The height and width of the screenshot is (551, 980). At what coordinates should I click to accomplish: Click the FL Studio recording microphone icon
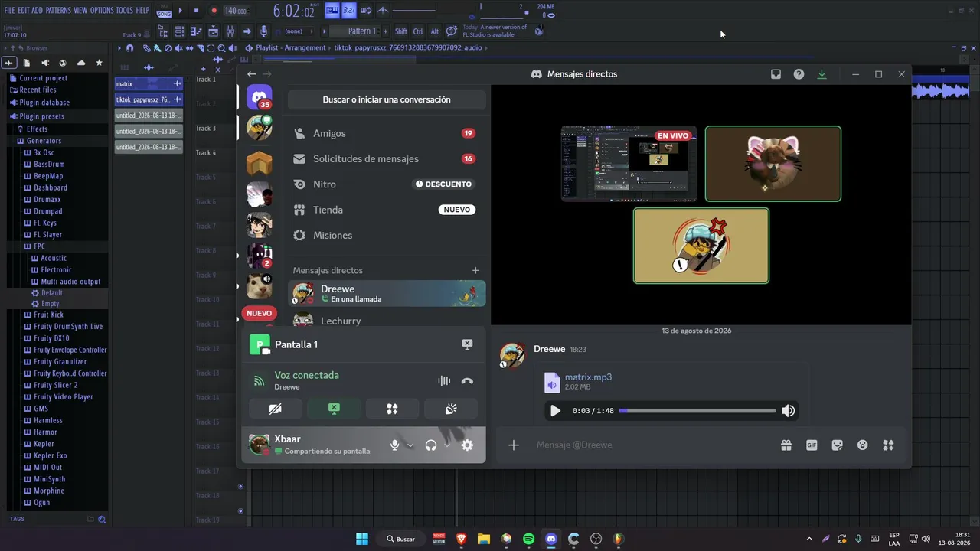click(264, 31)
